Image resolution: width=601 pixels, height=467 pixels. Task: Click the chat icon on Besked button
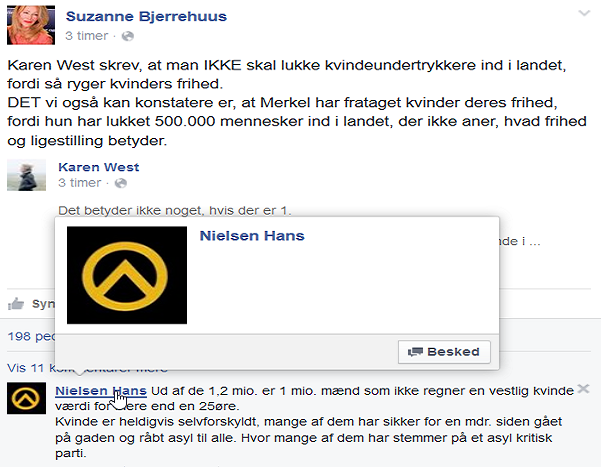pos(415,352)
